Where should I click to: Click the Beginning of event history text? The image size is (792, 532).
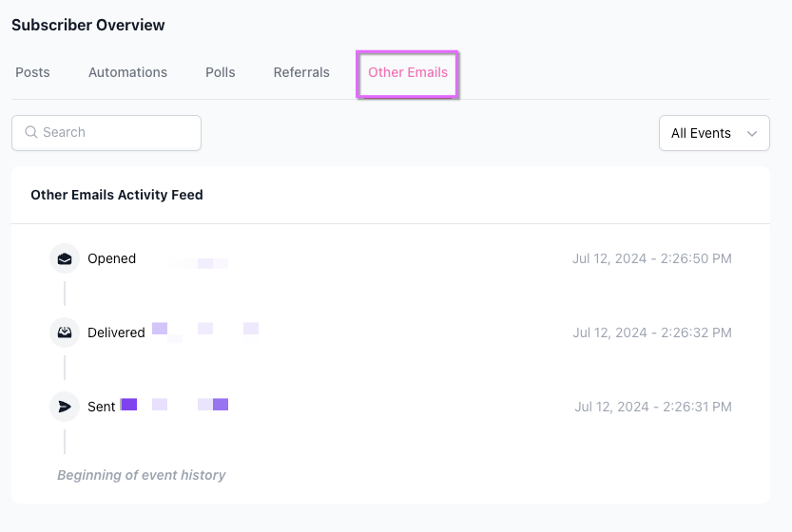click(141, 475)
